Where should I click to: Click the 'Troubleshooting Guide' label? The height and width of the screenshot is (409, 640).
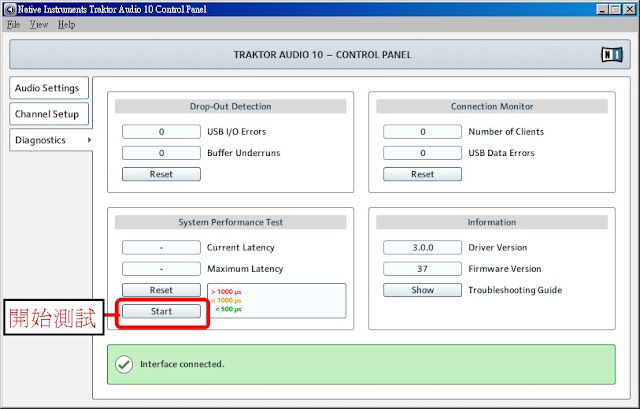[515, 290]
